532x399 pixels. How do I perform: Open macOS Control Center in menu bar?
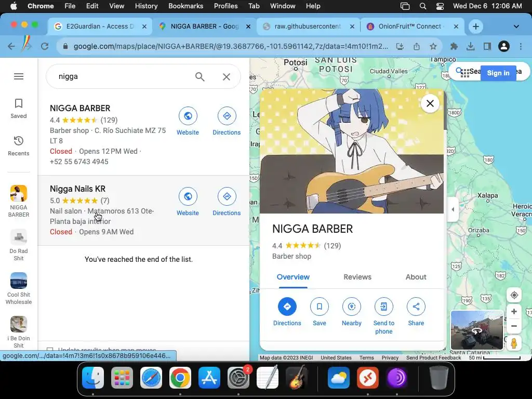pyautogui.click(x=440, y=6)
